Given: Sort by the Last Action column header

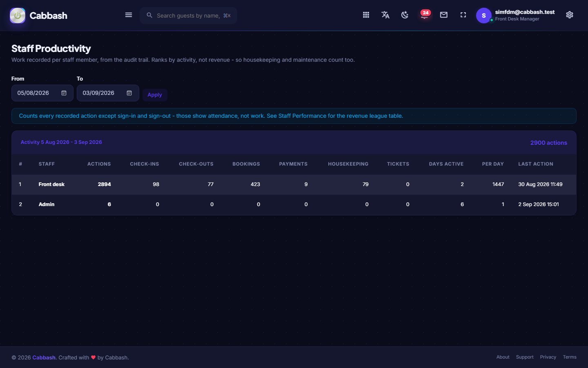Looking at the screenshot, I should pos(536,164).
